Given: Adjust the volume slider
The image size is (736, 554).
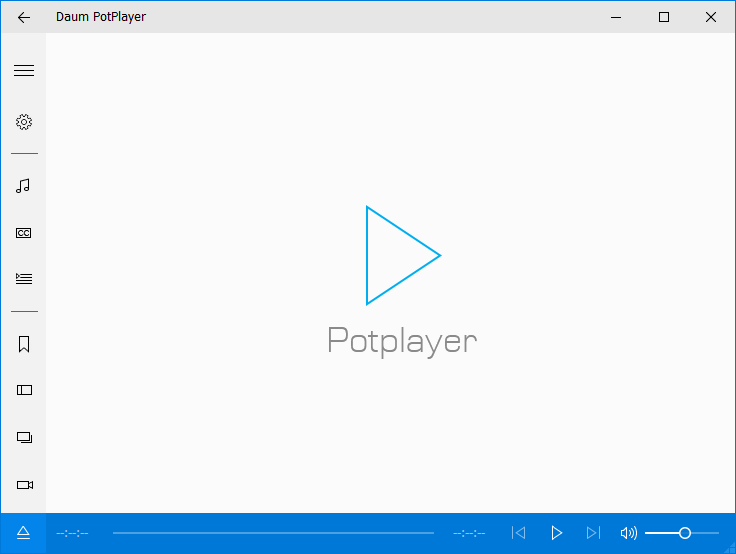Looking at the screenshot, I should (x=682, y=533).
